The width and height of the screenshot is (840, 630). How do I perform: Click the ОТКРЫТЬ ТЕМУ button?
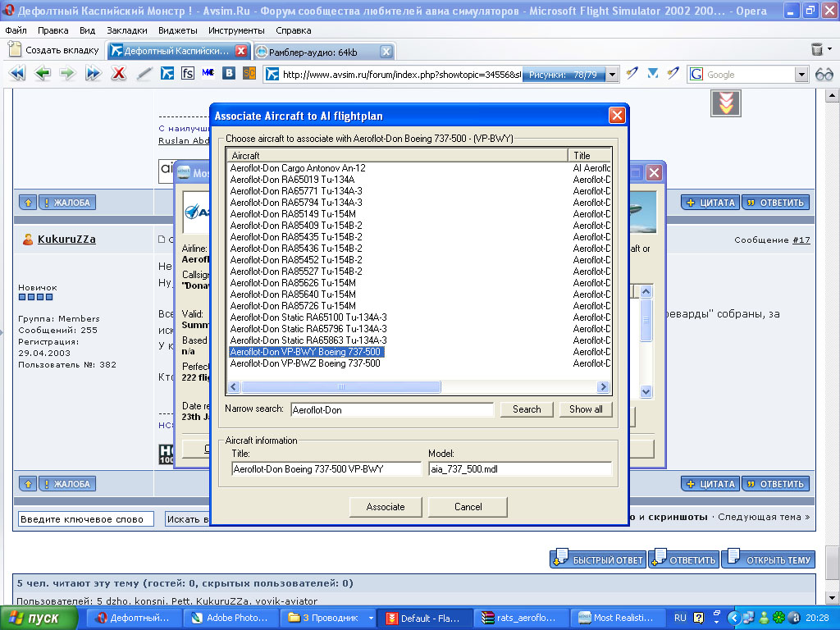[768, 559]
